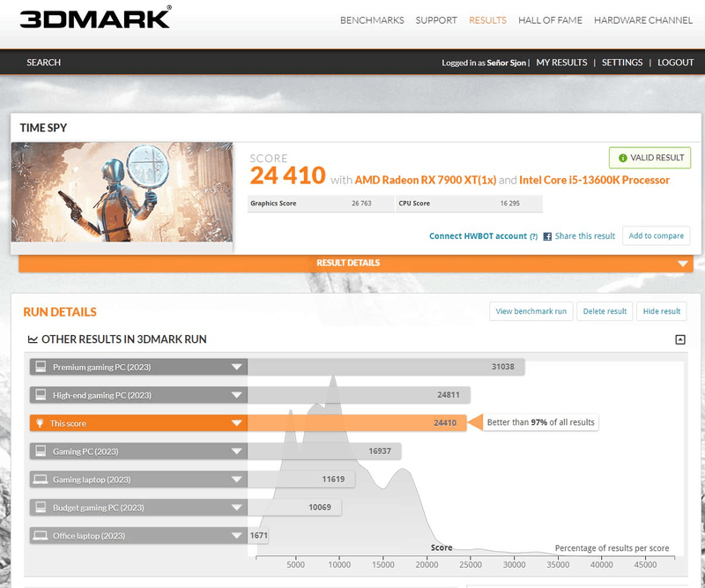The image size is (705, 588).
Task: Click the Time Spy title
Action: point(43,128)
